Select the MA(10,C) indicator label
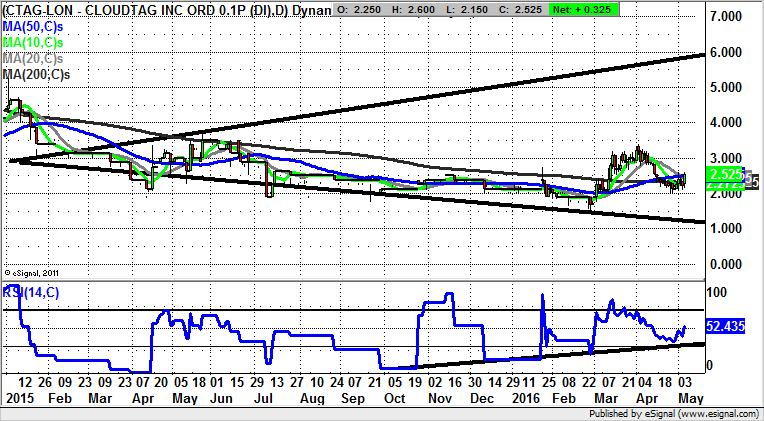This screenshot has width=764, height=421. coord(34,42)
